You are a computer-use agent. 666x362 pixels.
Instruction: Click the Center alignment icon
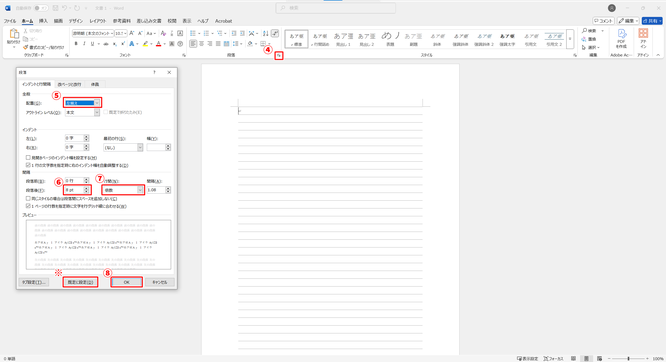pyautogui.click(x=202, y=44)
